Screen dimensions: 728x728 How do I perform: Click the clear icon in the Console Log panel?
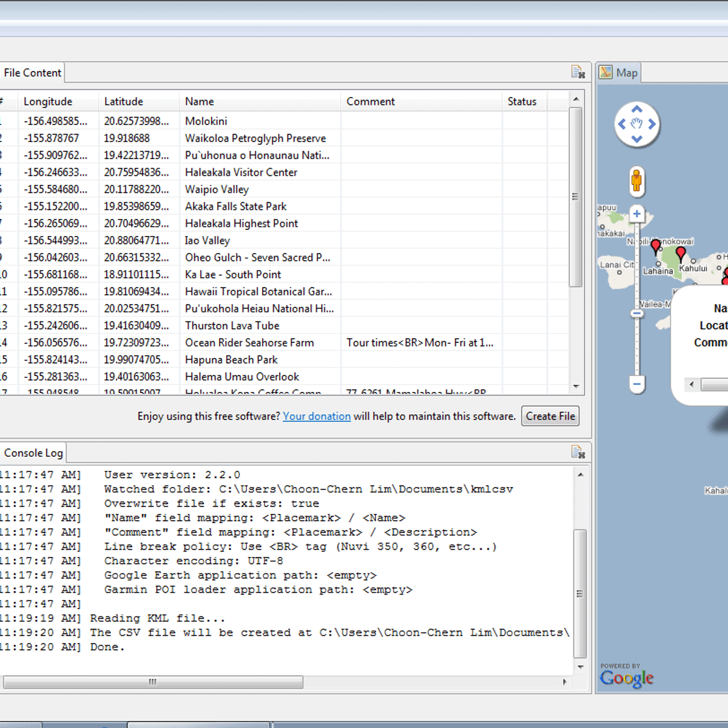(x=578, y=452)
